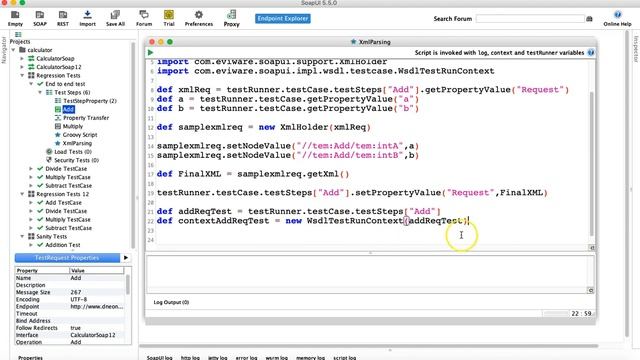The width and height of the screenshot is (640, 360).
Task: Click the Load Tests icon
Action: pos(49,151)
